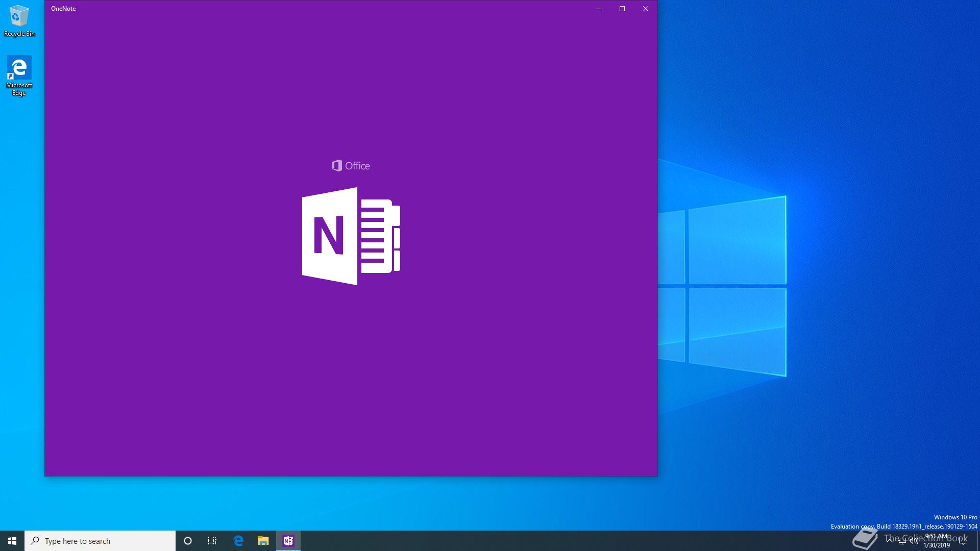Show hidden system tray icons
This screenshot has width=980, height=551.
pos(890,541)
